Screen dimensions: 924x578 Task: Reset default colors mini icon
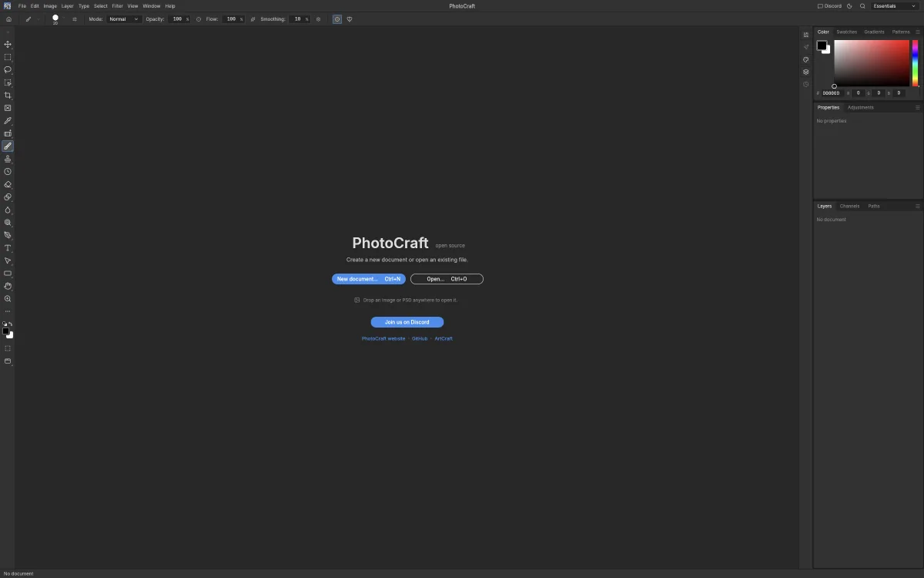4,324
